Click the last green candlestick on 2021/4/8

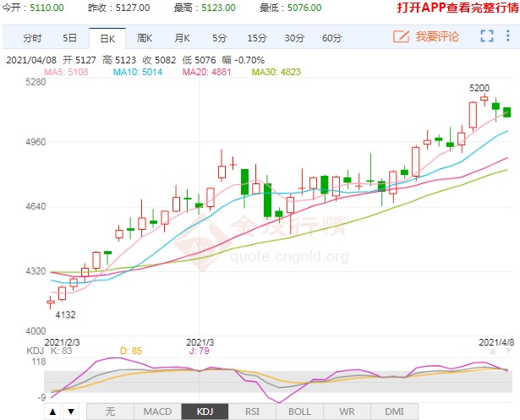(506, 112)
